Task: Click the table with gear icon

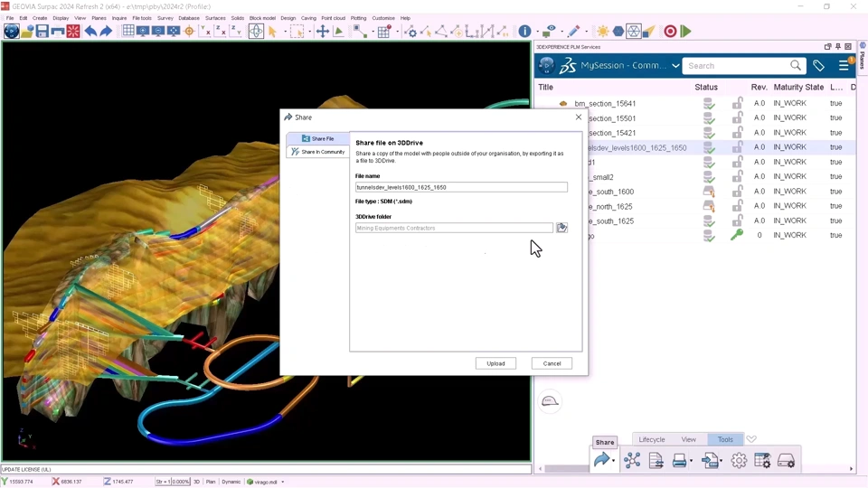Action: pos(762,460)
